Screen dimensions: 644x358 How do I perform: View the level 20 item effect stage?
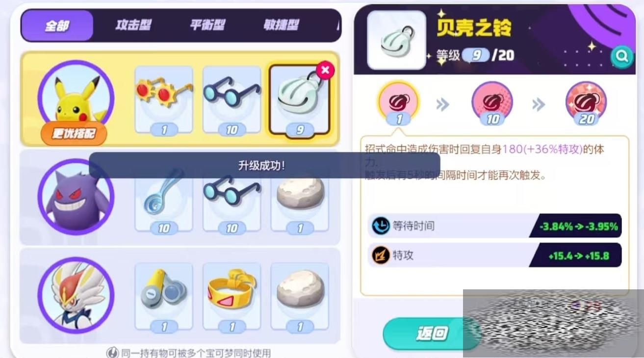tap(586, 103)
